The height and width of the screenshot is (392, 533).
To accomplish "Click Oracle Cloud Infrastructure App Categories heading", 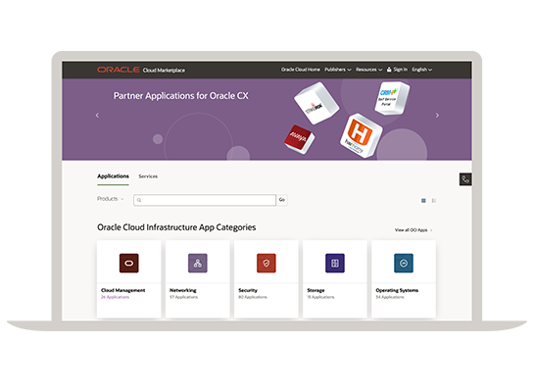I will pos(176,227).
